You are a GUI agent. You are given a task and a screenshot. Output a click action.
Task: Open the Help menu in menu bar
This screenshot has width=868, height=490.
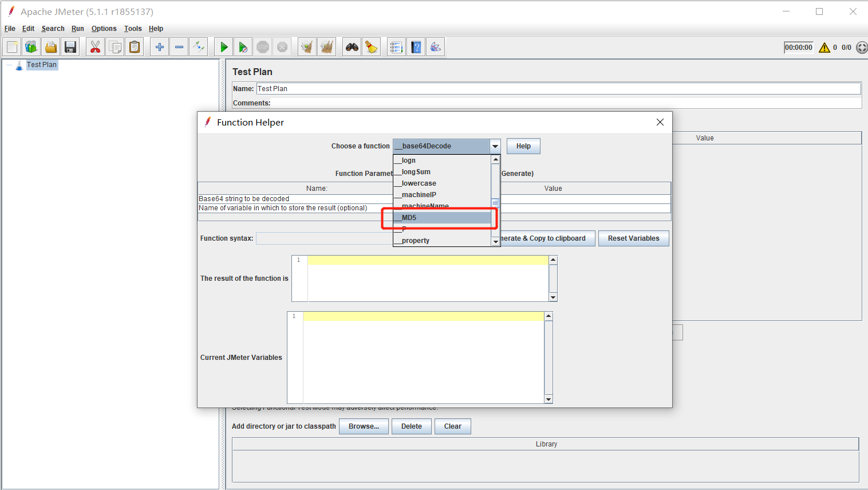156,29
